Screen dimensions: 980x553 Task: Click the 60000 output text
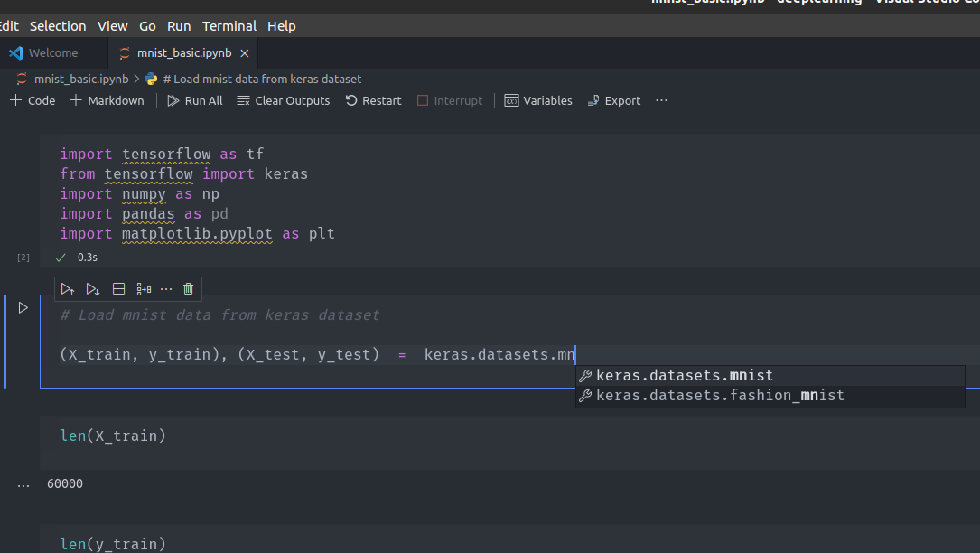(65, 483)
